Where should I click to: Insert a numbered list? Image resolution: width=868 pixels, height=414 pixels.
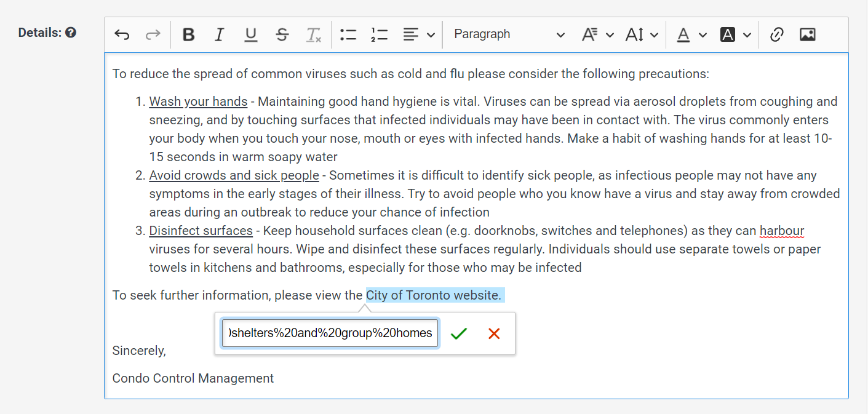(380, 34)
